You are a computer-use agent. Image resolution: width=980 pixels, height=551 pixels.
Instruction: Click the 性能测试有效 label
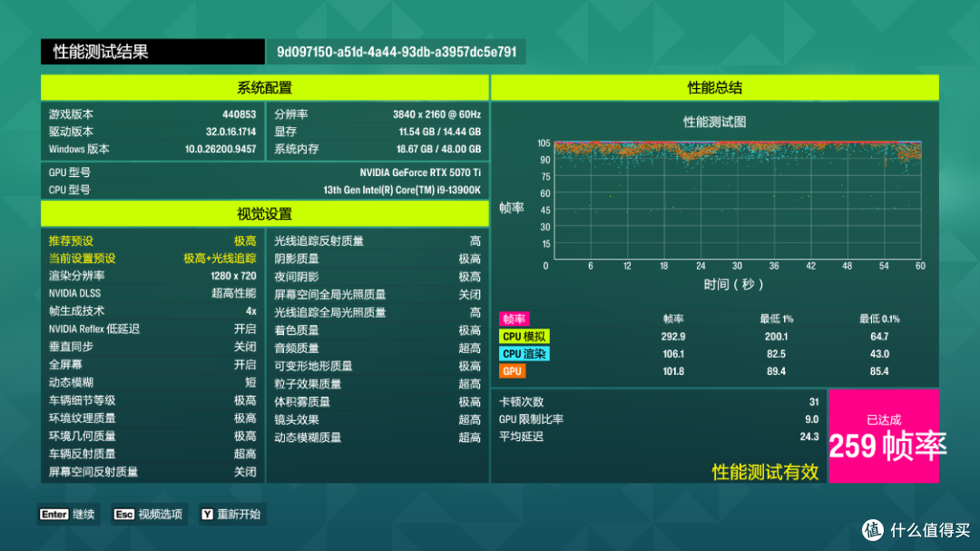pyautogui.click(x=765, y=472)
